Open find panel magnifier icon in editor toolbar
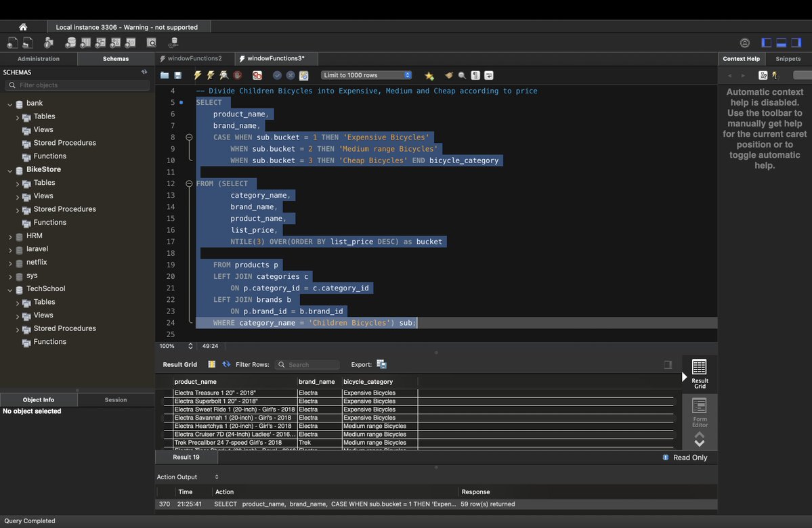 pyautogui.click(x=462, y=76)
